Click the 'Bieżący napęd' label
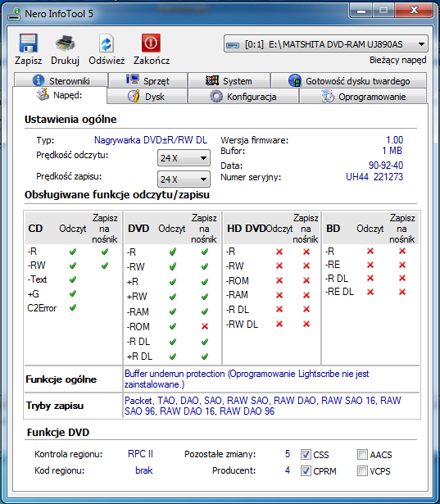Viewport: 440px width, 504px height. click(398, 60)
